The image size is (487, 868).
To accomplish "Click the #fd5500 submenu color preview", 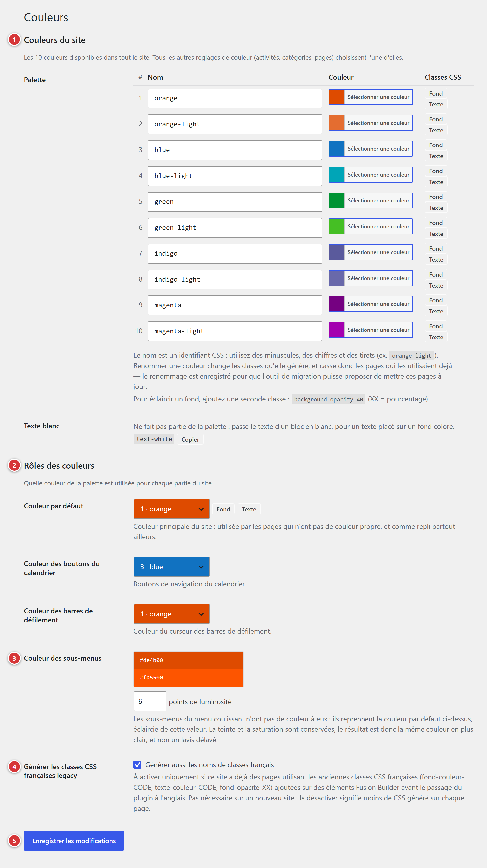I will tap(188, 678).
